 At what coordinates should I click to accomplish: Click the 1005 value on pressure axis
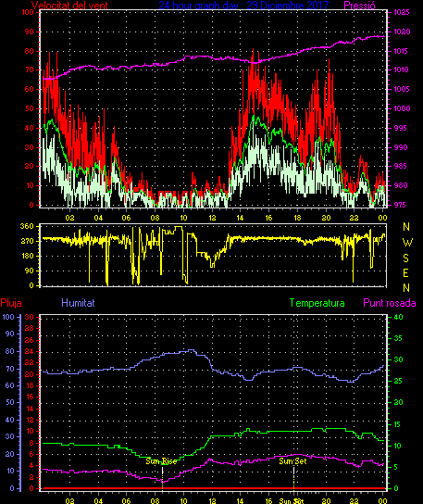pyautogui.click(x=402, y=89)
